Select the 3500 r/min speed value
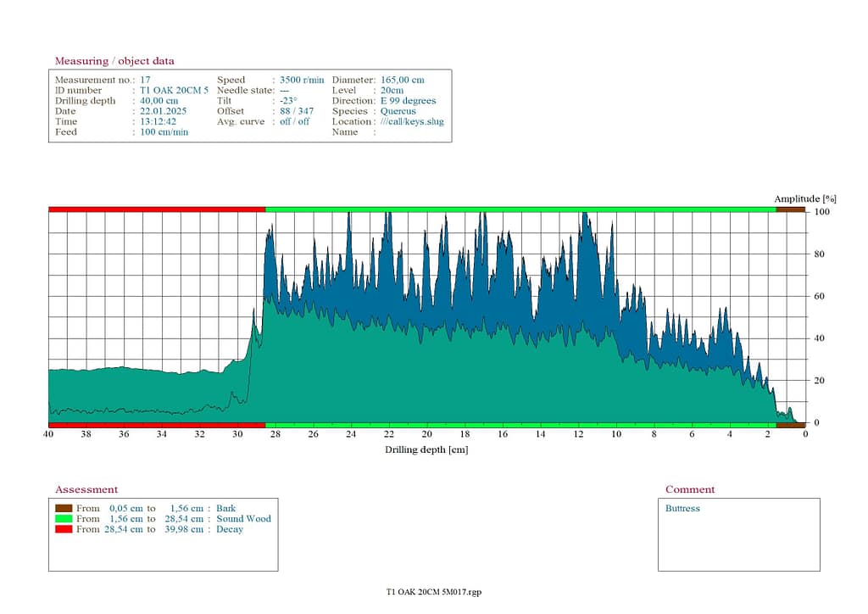Viewport: 868px width, 614px height. (x=302, y=80)
